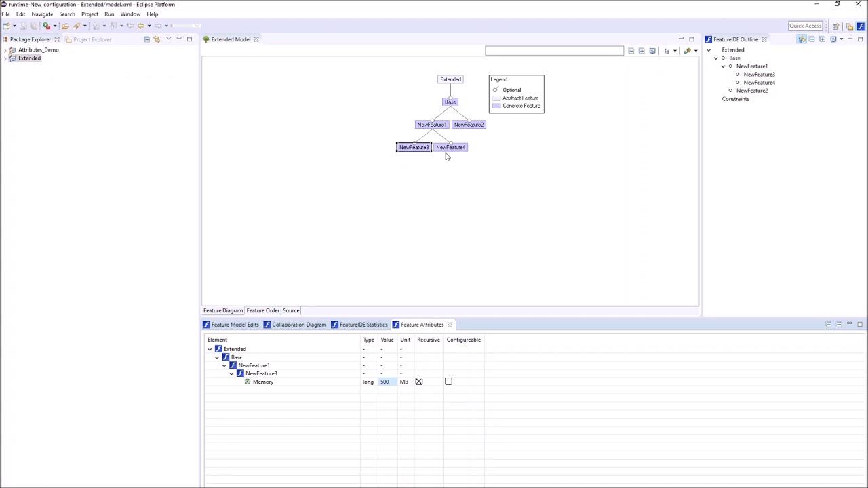Click collapse icon in Feature Attributes toolbar

[x=839, y=325]
